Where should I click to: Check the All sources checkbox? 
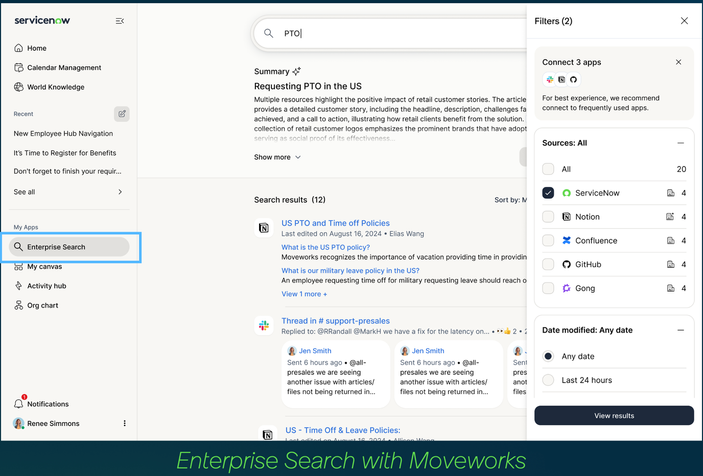click(x=548, y=169)
